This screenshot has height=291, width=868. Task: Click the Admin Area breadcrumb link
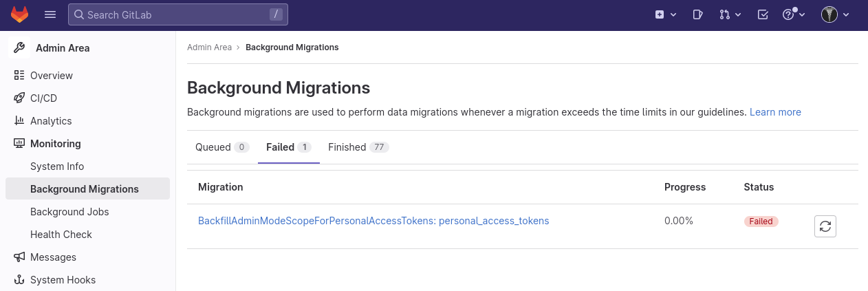209,47
